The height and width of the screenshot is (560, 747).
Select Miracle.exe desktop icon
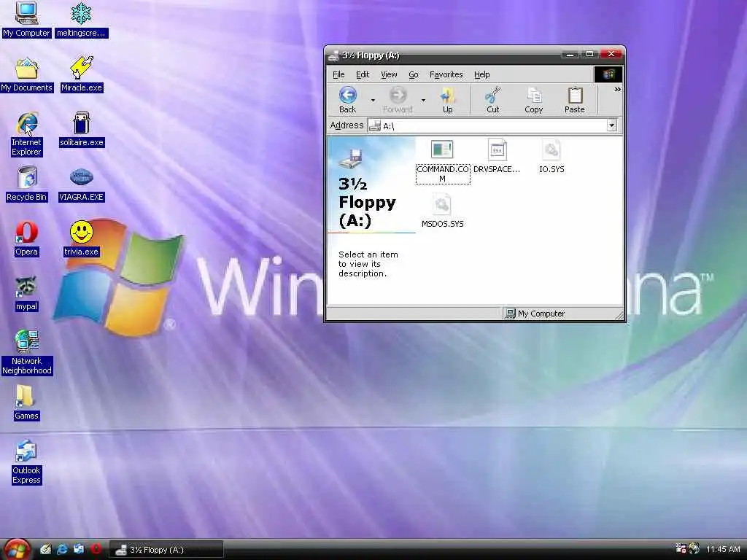pyautogui.click(x=82, y=68)
